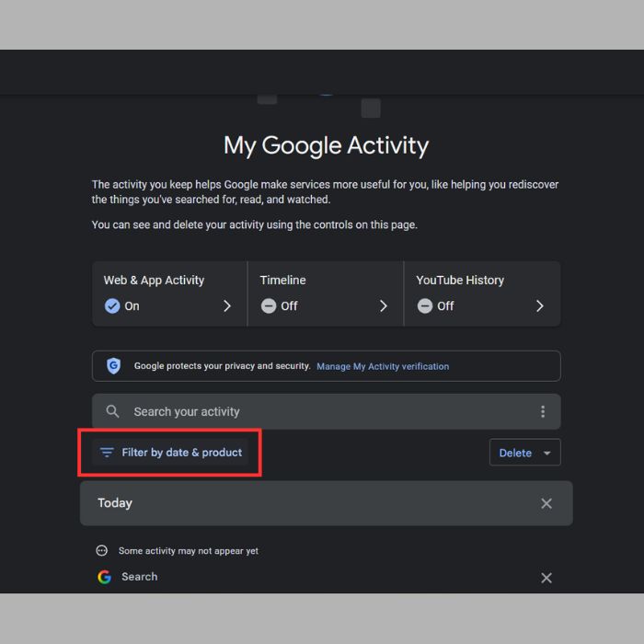Delete Today's activity with the X
The height and width of the screenshot is (644, 644).
click(546, 503)
